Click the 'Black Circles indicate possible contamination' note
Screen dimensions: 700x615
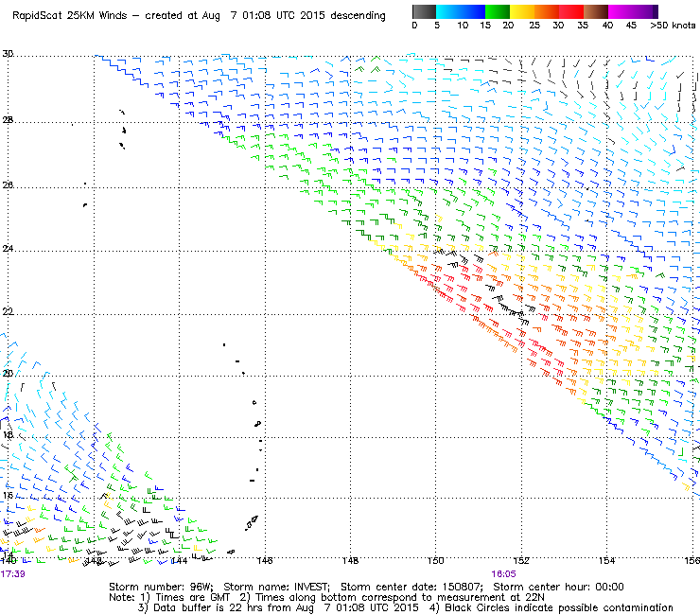click(559, 607)
